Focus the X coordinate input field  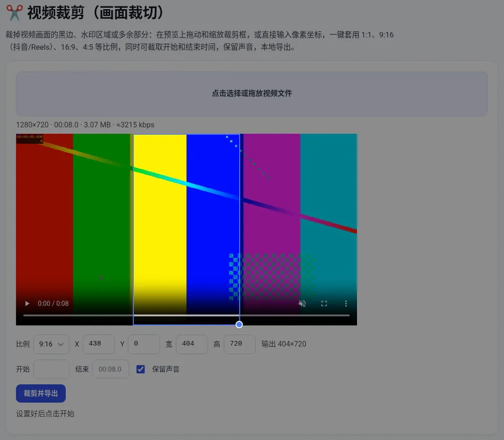[98, 344]
